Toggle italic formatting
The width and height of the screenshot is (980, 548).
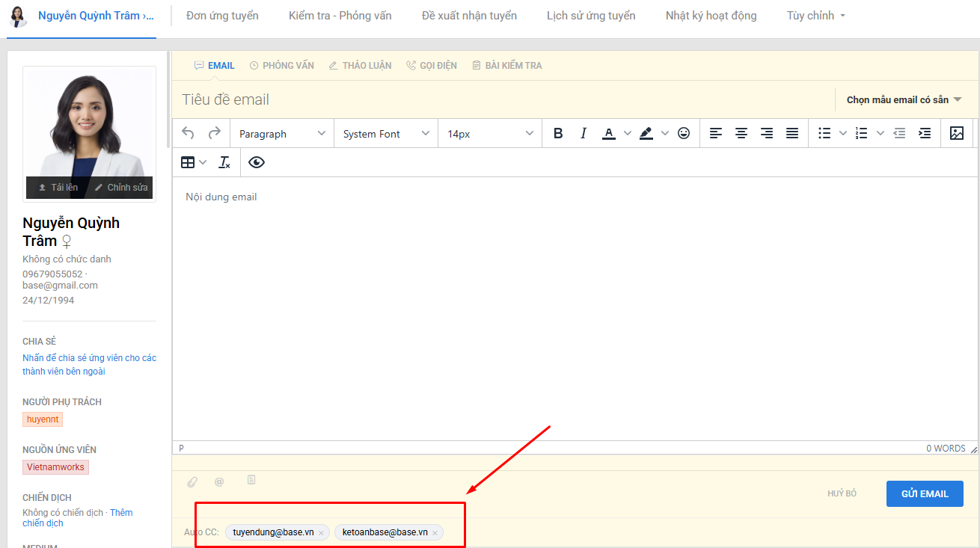pos(584,133)
